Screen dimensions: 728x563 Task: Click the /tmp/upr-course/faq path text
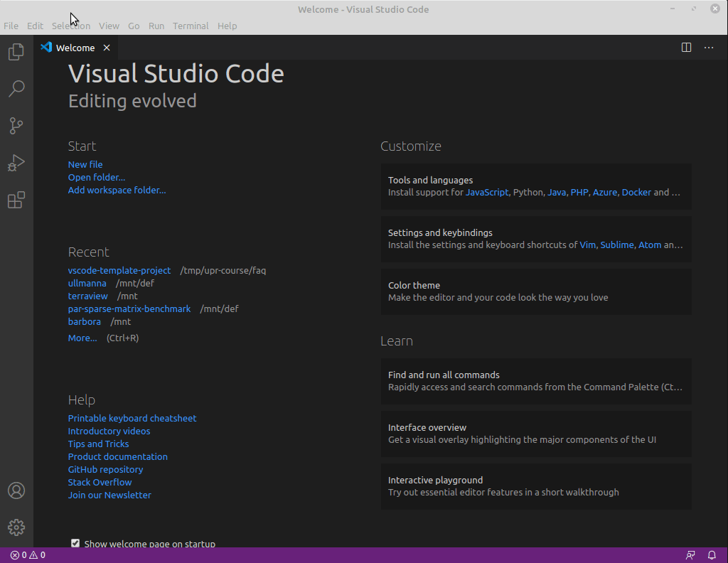coord(223,270)
